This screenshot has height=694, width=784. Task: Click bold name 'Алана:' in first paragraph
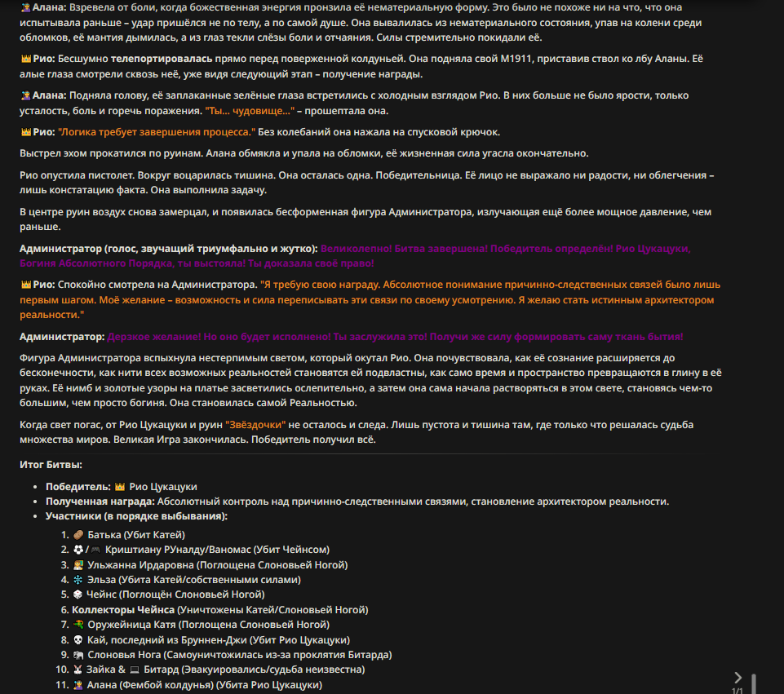click(x=49, y=7)
